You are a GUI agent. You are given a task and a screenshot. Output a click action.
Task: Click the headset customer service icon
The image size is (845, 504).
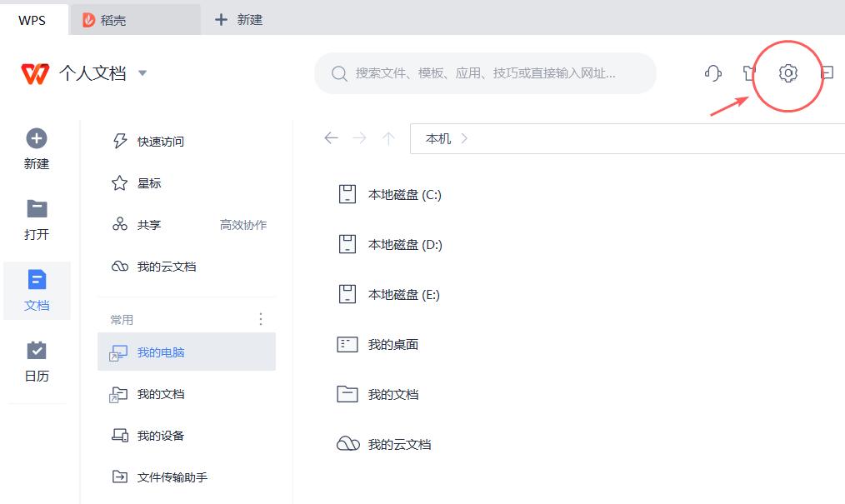(712, 73)
